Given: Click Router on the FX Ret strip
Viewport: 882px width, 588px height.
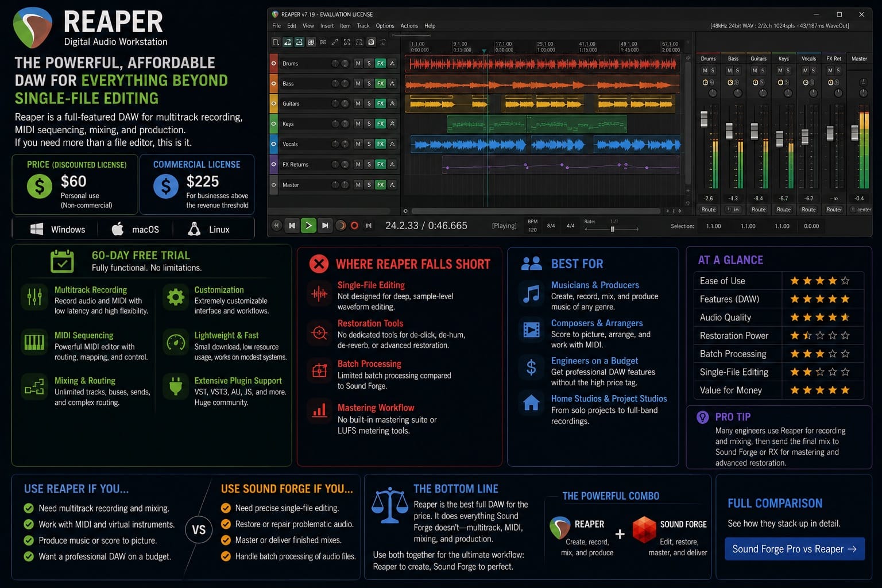Looking at the screenshot, I should click(834, 210).
